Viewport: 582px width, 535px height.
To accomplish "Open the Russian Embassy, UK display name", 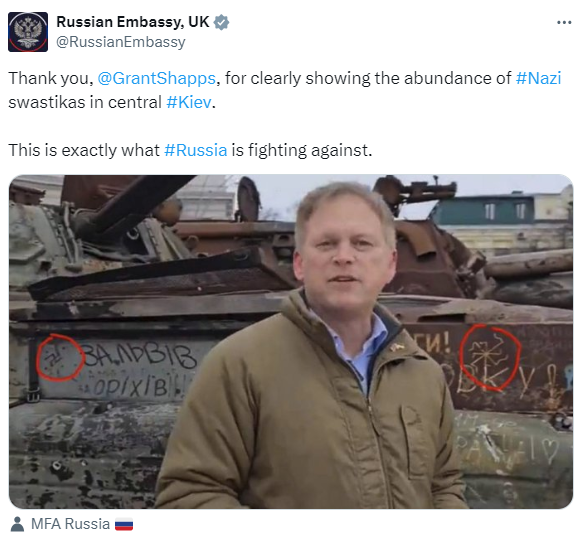I will [x=133, y=22].
